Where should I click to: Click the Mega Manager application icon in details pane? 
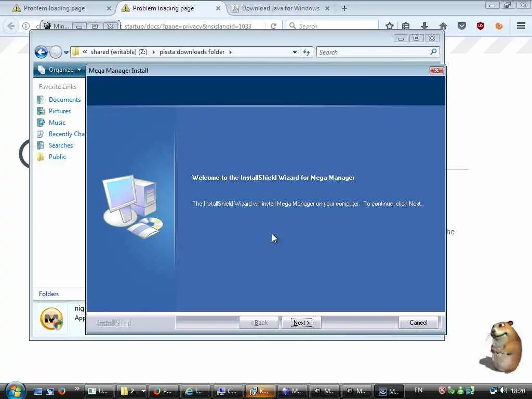click(51, 318)
